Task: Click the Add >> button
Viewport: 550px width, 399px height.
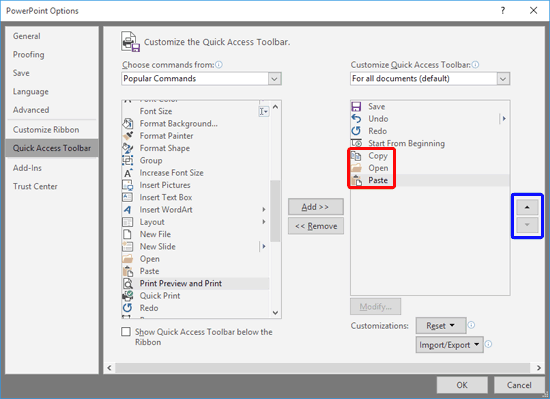Action: pyautogui.click(x=316, y=207)
